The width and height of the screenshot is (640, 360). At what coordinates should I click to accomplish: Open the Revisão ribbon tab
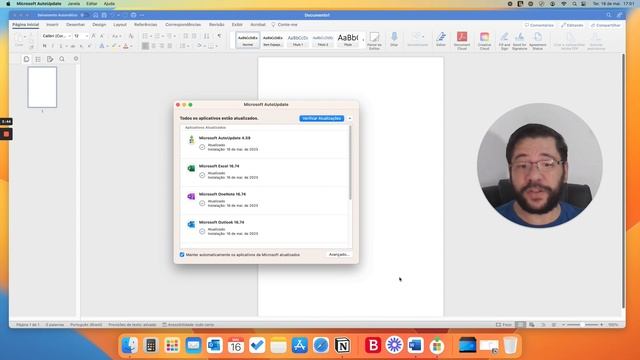click(217, 25)
